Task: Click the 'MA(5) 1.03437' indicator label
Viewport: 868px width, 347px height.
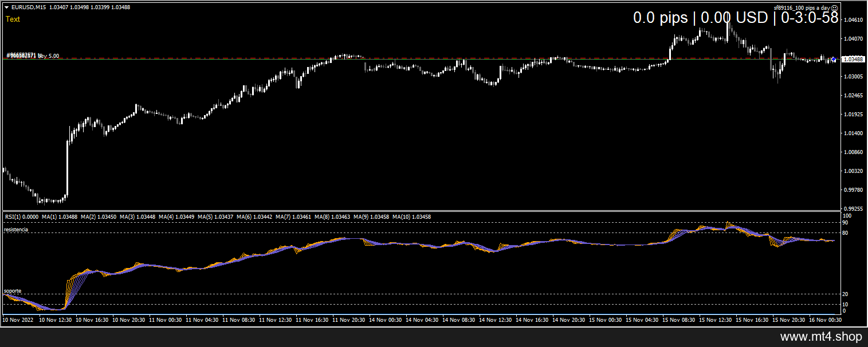Action: point(215,217)
